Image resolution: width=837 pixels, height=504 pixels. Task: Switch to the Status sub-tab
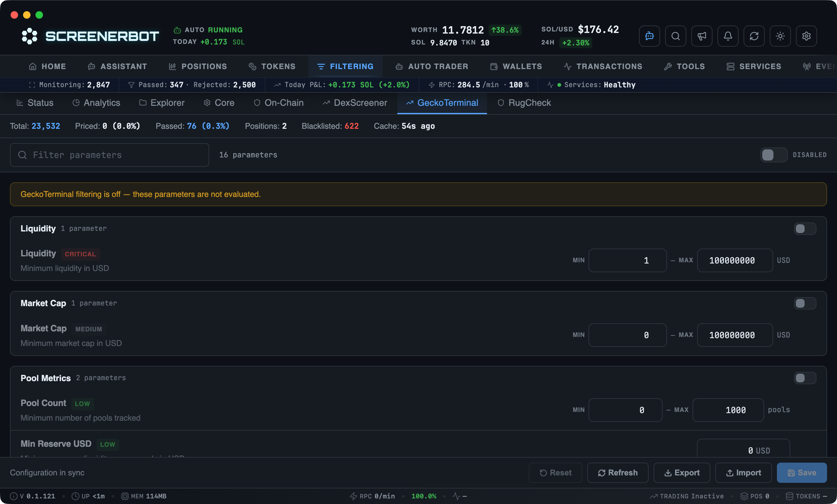35,103
